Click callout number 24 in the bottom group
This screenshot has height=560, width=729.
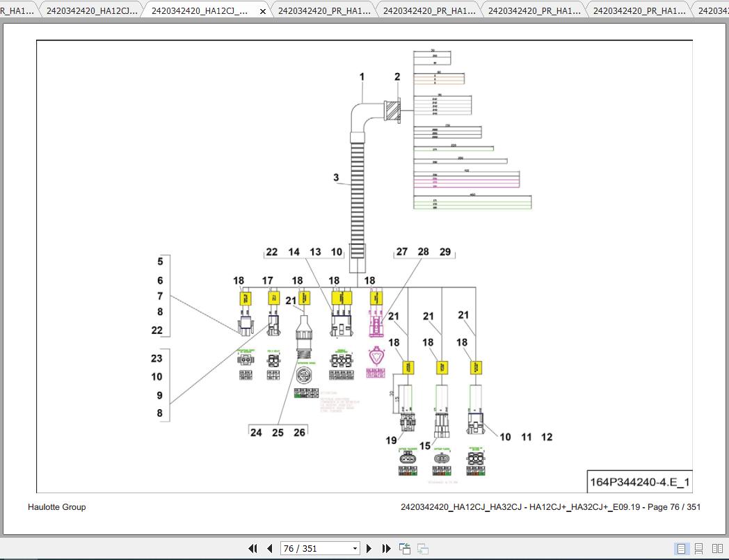coord(256,433)
